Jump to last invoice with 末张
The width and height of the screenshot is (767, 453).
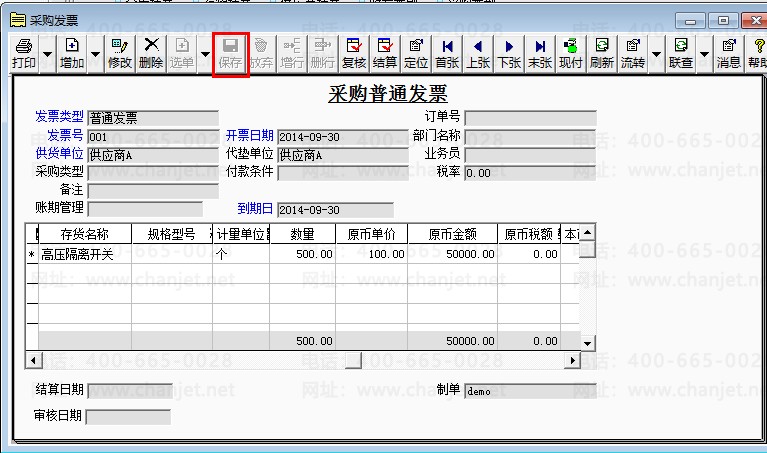point(540,53)
